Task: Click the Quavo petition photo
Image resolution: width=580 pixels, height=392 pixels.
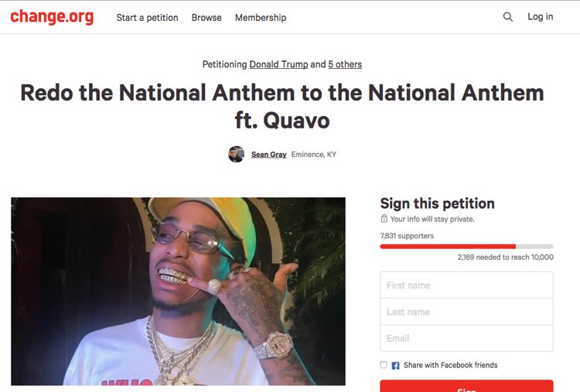Action: [178, 291]
